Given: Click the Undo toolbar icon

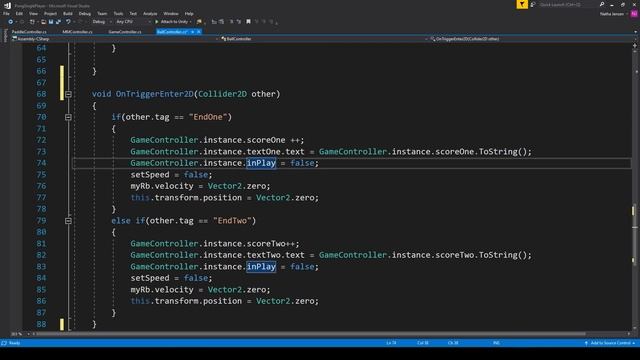Looking at the screenshot, I should (68, 22).
